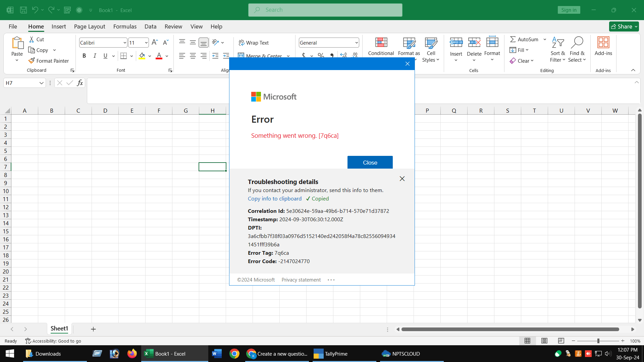Viewport: 644px width, 362px height.
Task: Open the Name Box dropdown arrow
Action: (41, 83)
